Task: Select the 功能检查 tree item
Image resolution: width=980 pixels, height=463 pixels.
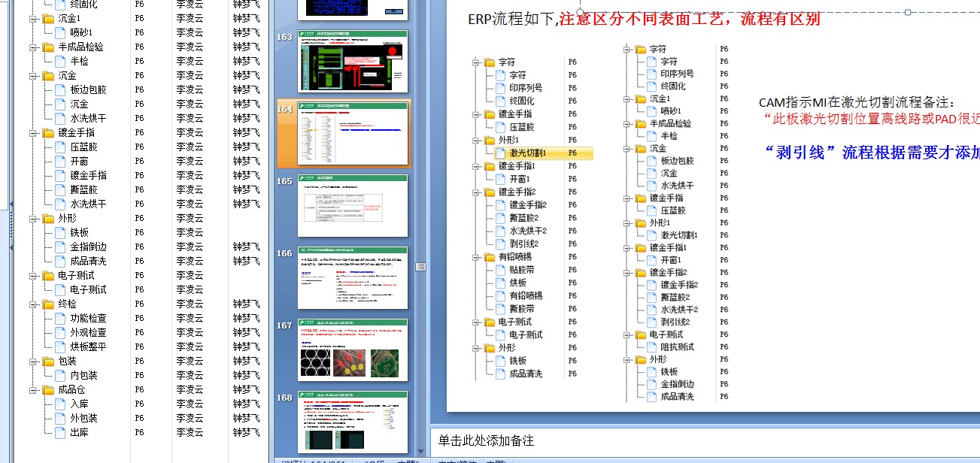Action: 88,319
